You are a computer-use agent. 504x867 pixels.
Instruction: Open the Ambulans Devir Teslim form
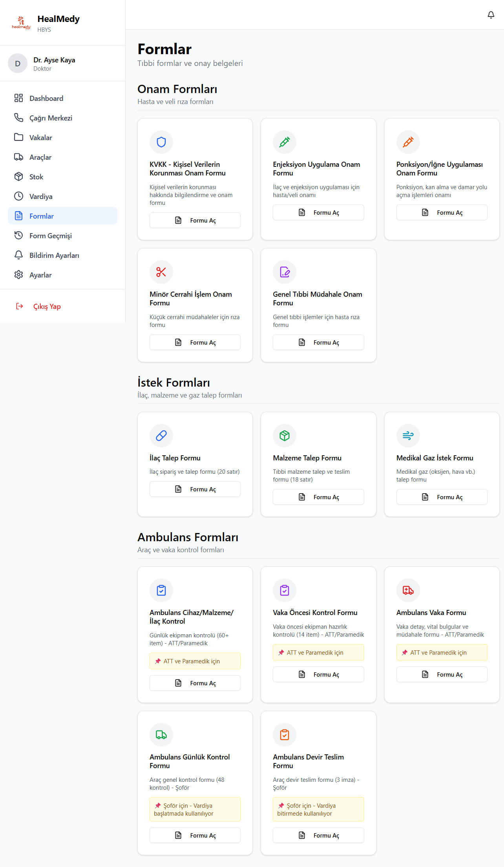point(318,836)
